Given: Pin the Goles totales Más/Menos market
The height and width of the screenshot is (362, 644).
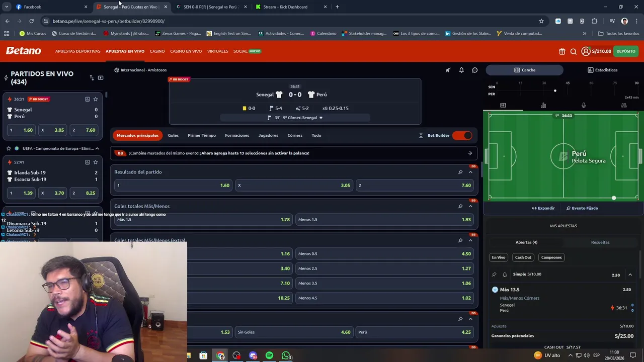Looking at the screenshot, I should coord(460,206).
